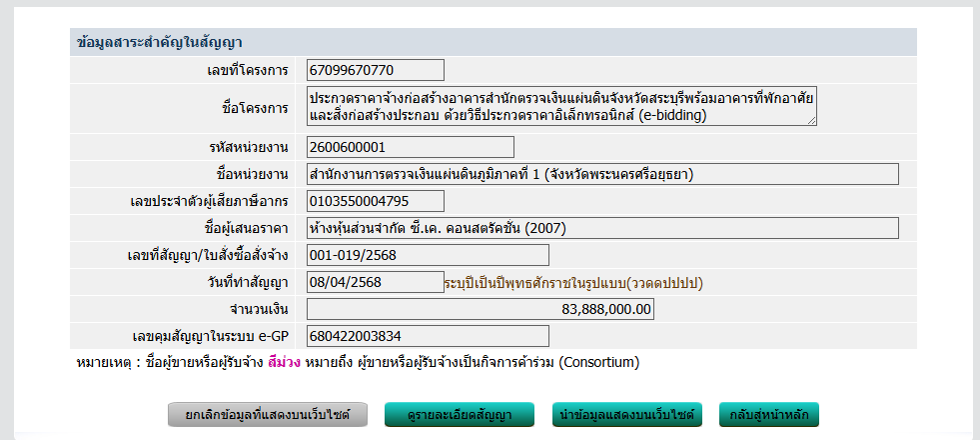Click the วันที่ทำสัญญา date field 08/04/2568
The image size is (980, 440).
376,283
